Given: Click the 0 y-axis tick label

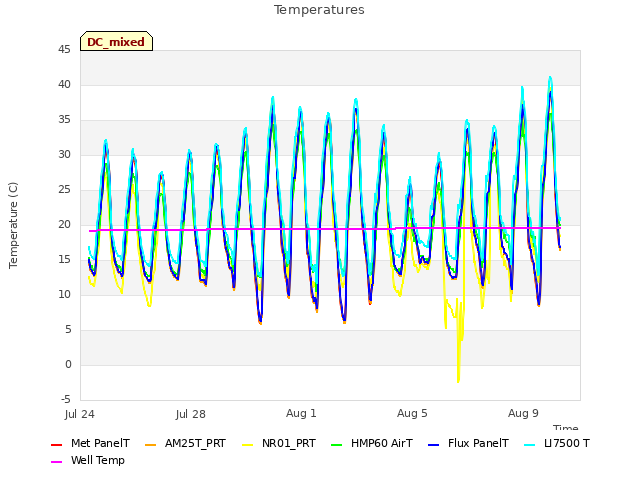Looking at the screenshot, I should click(x=68, y=364).
